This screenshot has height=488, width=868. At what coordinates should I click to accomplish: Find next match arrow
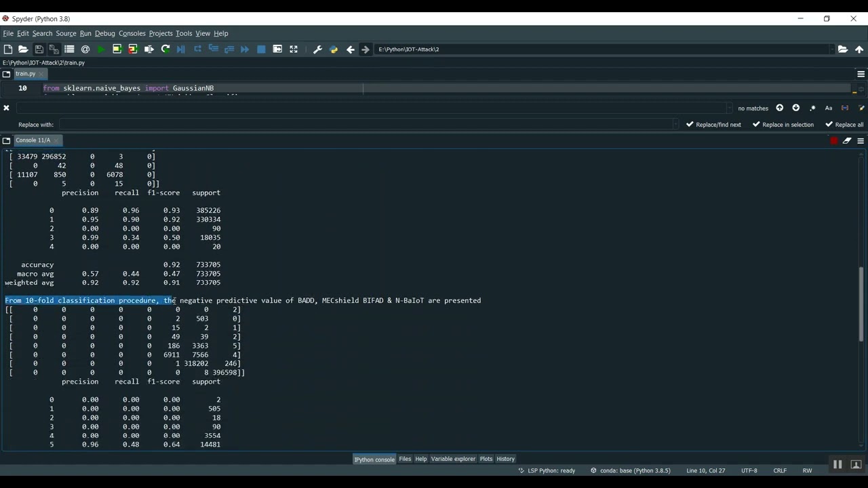coord(796,108)
